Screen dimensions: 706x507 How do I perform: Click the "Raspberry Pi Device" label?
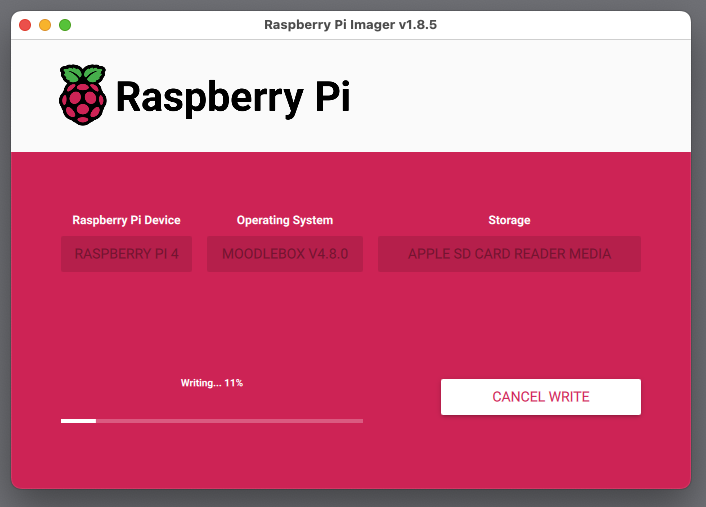[127, 220]
